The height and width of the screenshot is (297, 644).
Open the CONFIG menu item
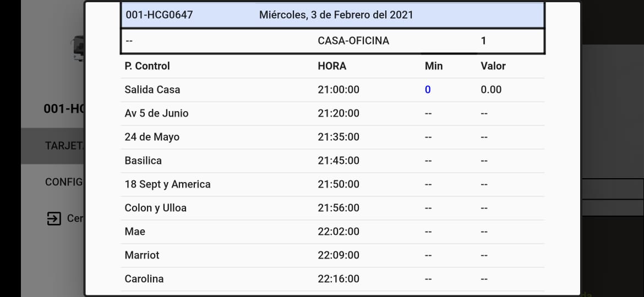coord(64,182)
